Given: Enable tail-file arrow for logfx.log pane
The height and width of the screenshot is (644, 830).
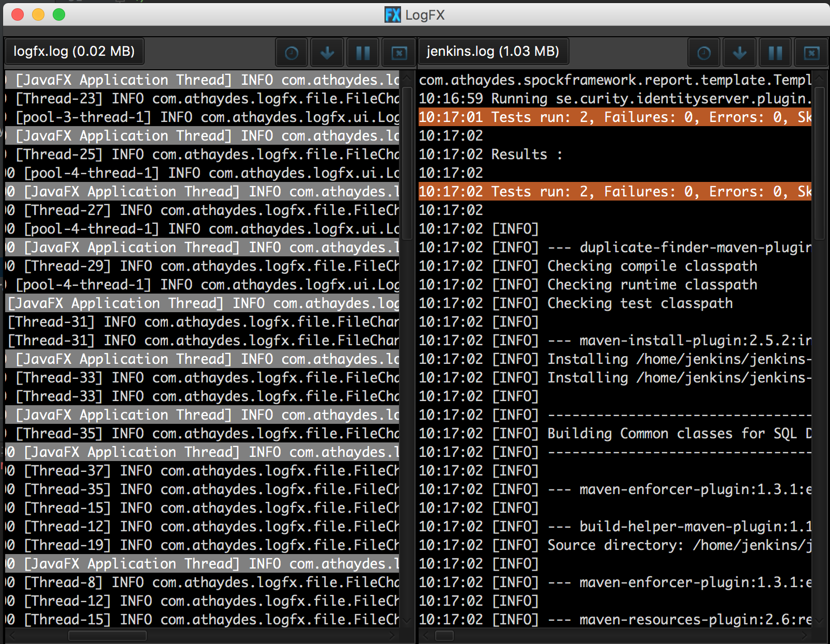Looking at the screenshot, I should (x=327, y=53).
